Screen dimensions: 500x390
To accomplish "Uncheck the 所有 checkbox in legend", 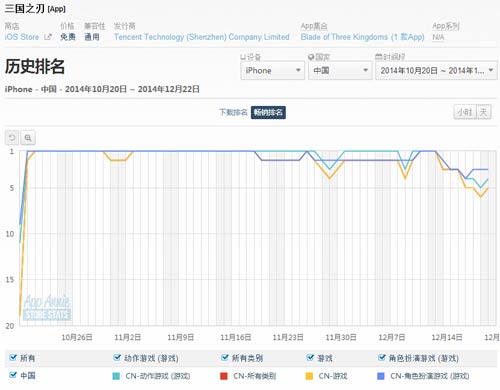I will pyautogui.click(x=13, y=358).
